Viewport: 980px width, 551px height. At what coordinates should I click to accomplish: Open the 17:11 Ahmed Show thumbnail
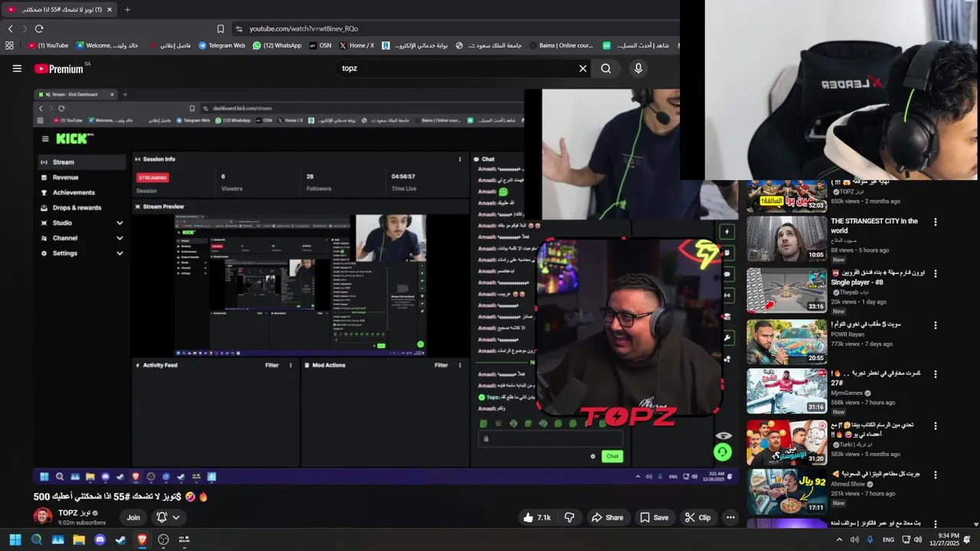click(x=787, y=491)
